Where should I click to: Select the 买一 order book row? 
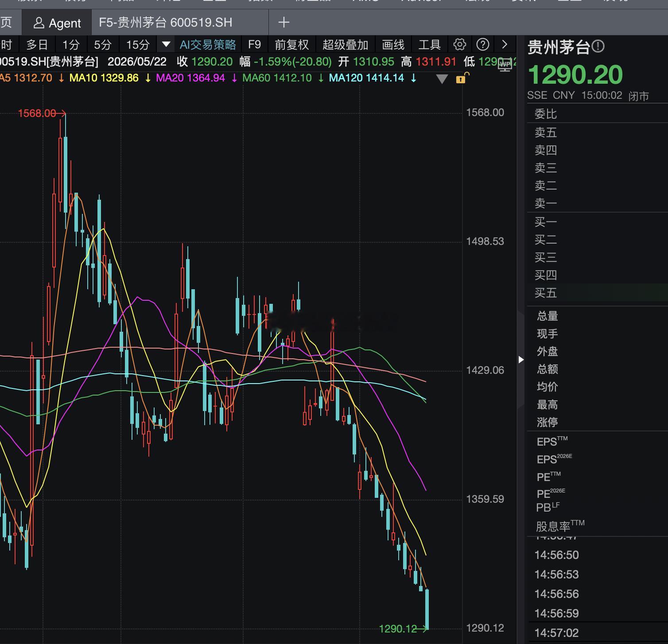coord(597,222)
